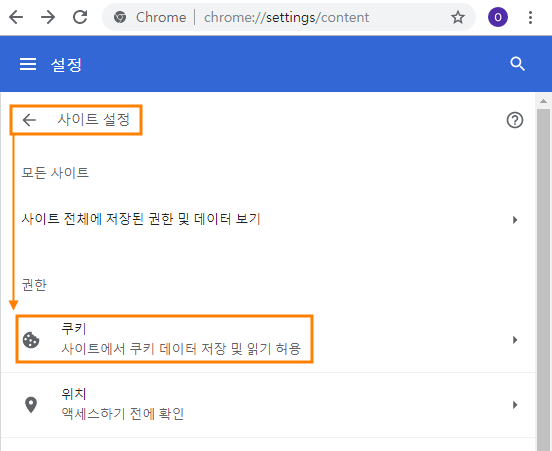Expand the 위치 row chevron
Screen dimensions: 552x451
pyautogui.click(x=515, y=405)
